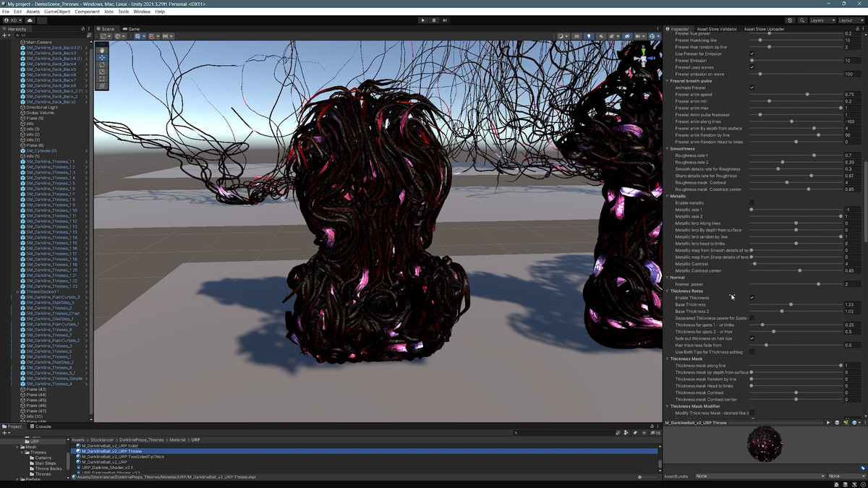Uncheck Use Fresnel for Emission
The height and width of the screenshot is (488, 868).
752,53
